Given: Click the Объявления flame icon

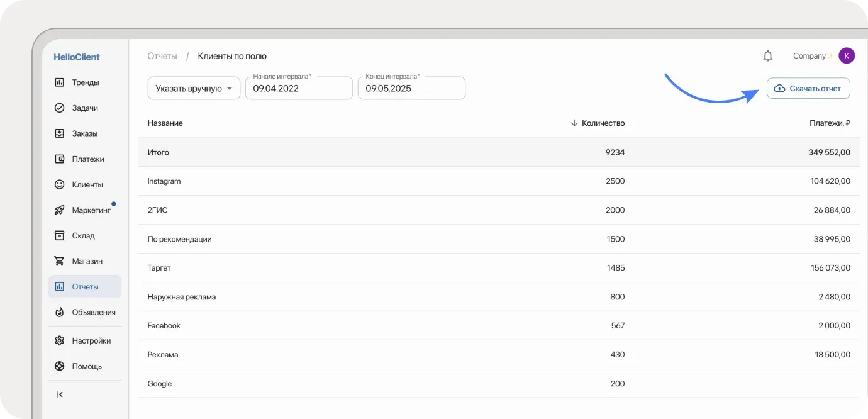Looking at the screenshot, I should point(60,313).
